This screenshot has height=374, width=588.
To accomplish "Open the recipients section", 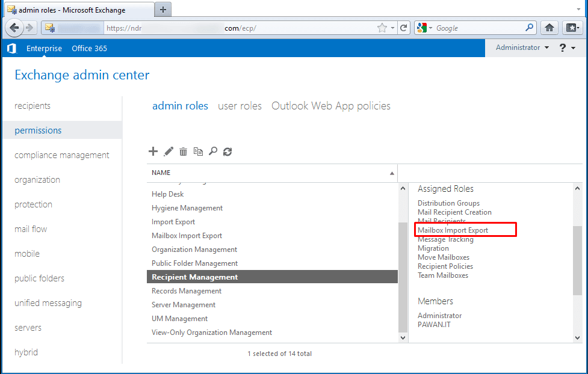I will pyautogui.click(x=32, y=106).
